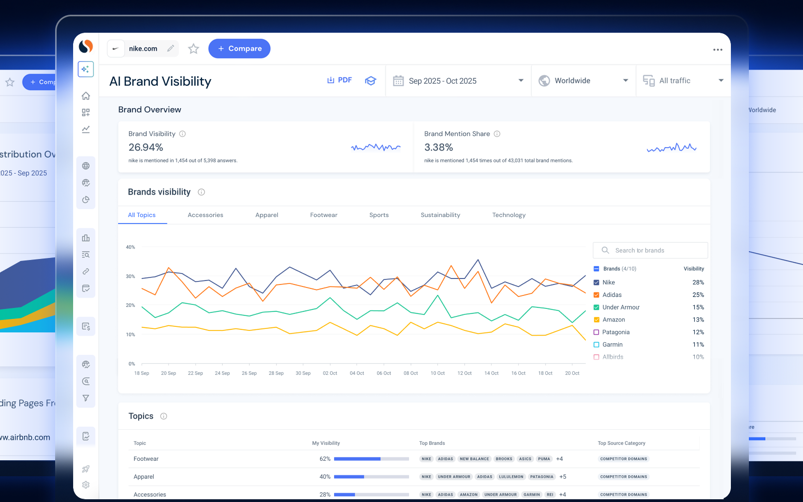Image resolution: width=803 pixels, height=502 pixels.
Task: Click the Compare button
Action: coord(239,49)
